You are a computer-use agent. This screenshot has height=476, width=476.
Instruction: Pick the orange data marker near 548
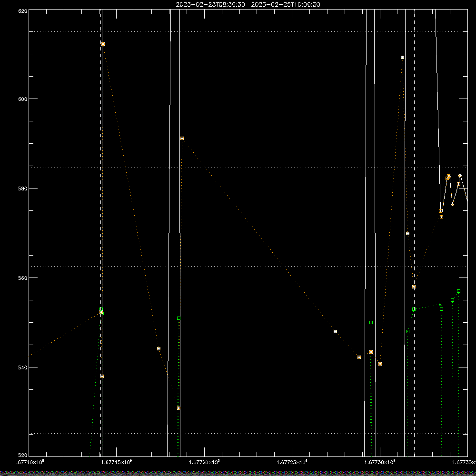point(335,332)
